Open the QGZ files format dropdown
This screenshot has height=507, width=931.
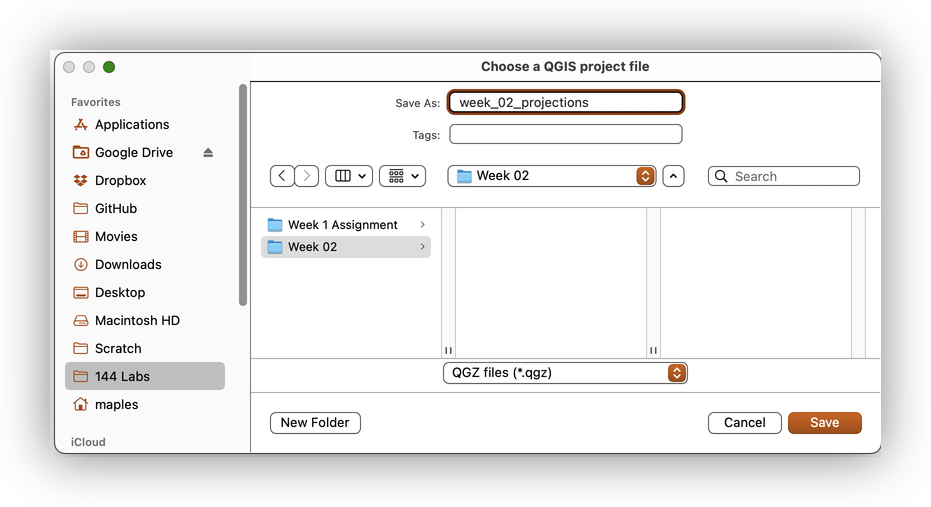pos(565,373)
